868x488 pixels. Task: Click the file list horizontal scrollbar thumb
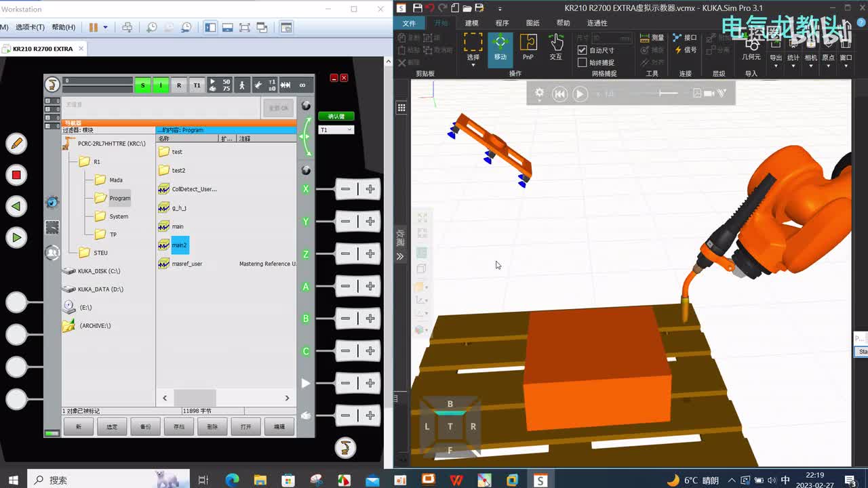point(195,398)
